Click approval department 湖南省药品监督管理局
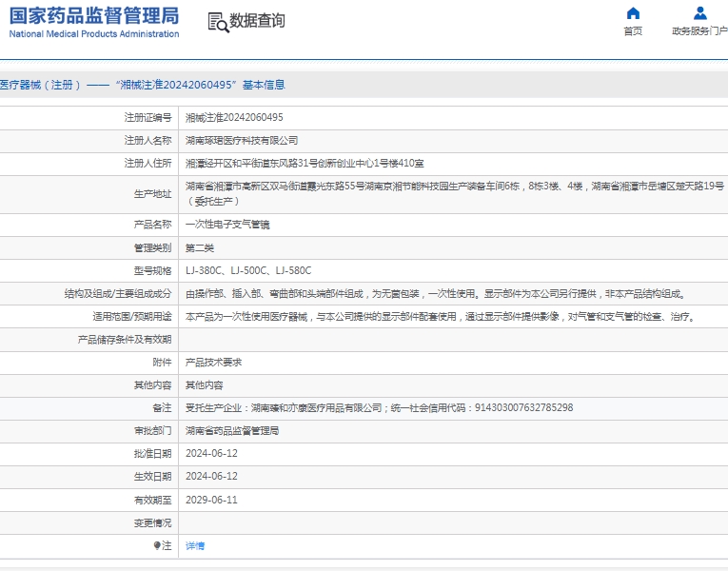 (232, 430)
